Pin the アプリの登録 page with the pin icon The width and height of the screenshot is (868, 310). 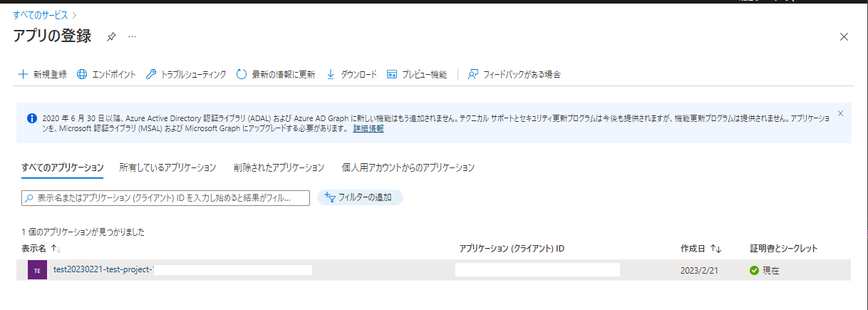coord(111,36)
